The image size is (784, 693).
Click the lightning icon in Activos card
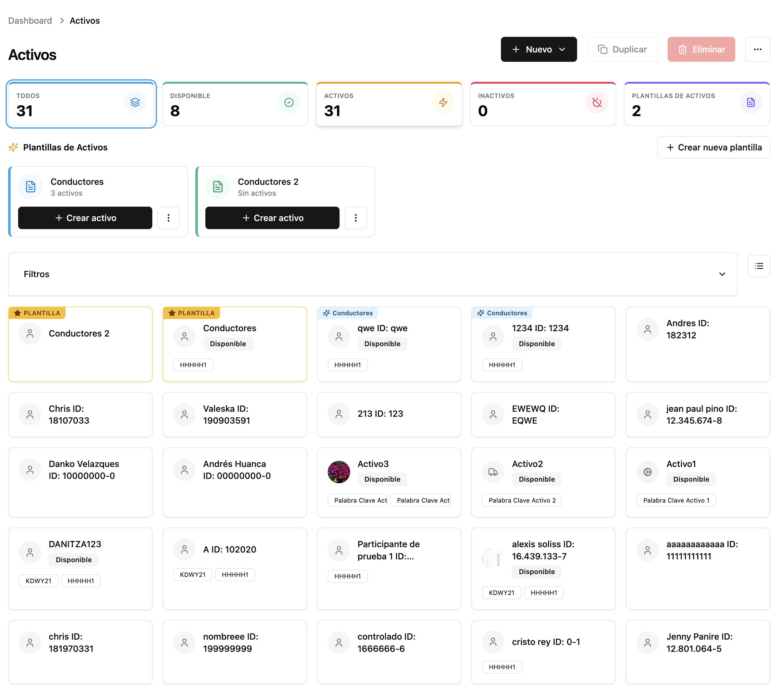tap(443, 102)
